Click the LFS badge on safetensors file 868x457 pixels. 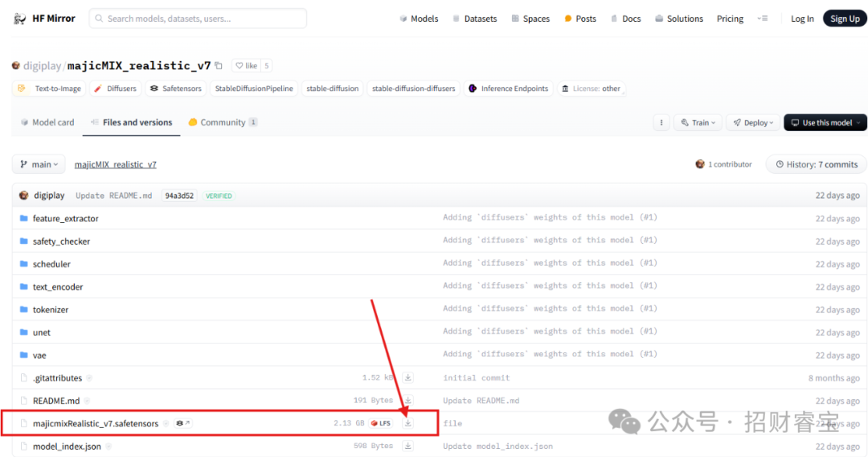tap(381, 423)
